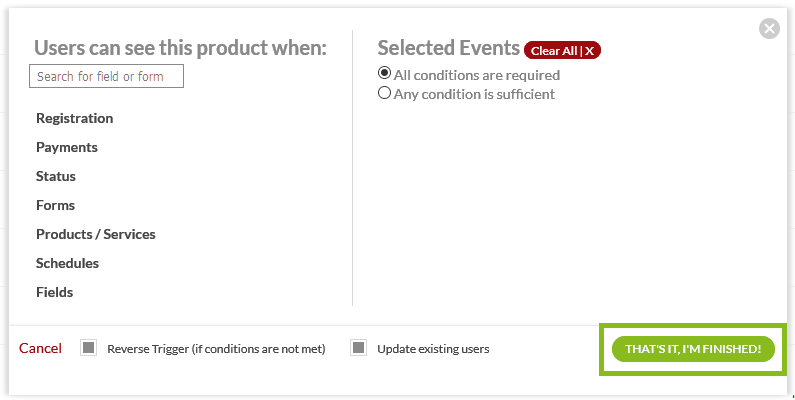Expand the Payments category
The width and height of the screenshot is (795, 400).
(67, 147)
